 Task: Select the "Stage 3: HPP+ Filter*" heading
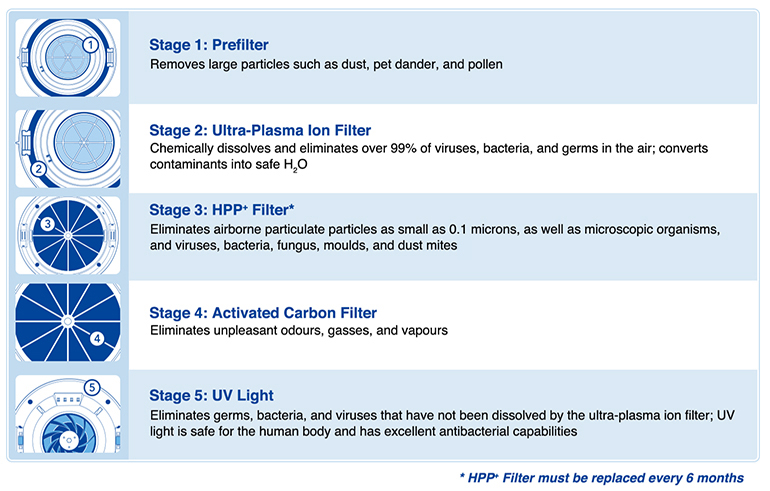[x=221, y=210]
